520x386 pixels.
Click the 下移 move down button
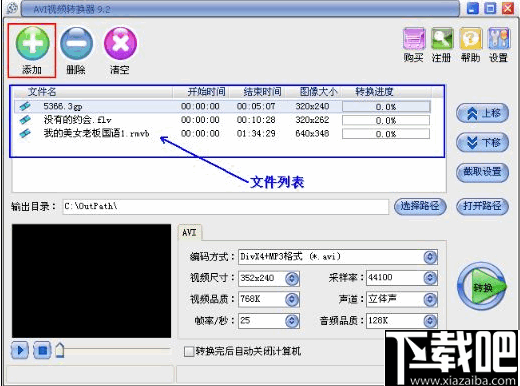click(482, 143)
